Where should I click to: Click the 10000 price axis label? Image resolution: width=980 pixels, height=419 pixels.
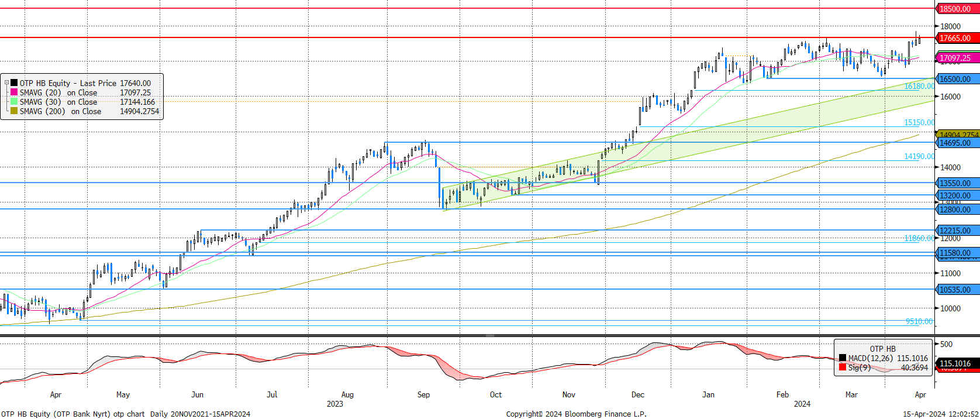coord(950,308)
